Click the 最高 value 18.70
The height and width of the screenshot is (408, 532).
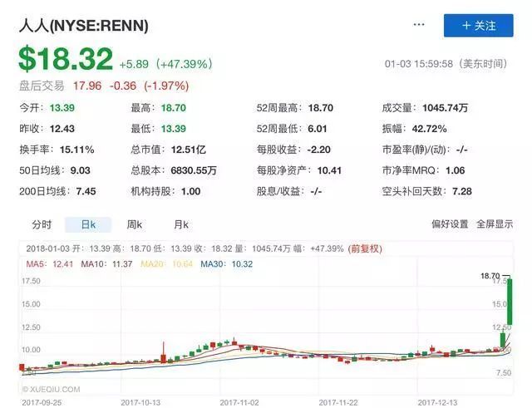pyautogui.click(x=174, y=108)
